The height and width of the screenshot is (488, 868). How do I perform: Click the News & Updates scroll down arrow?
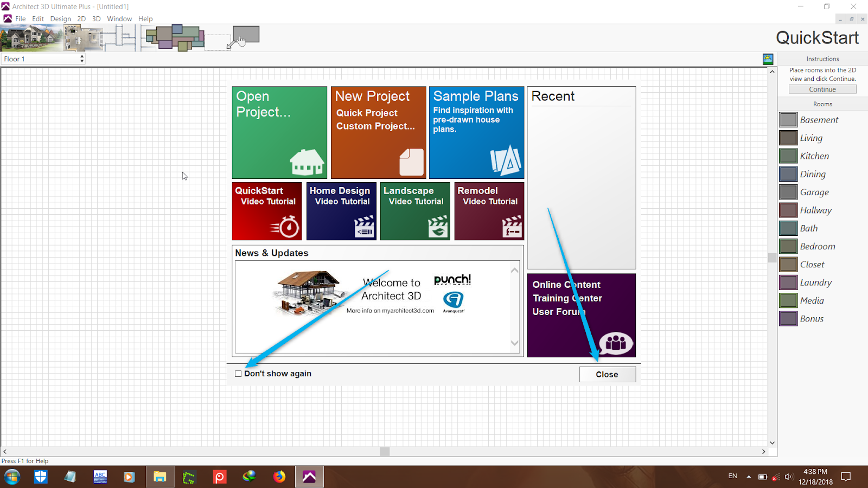515,343
